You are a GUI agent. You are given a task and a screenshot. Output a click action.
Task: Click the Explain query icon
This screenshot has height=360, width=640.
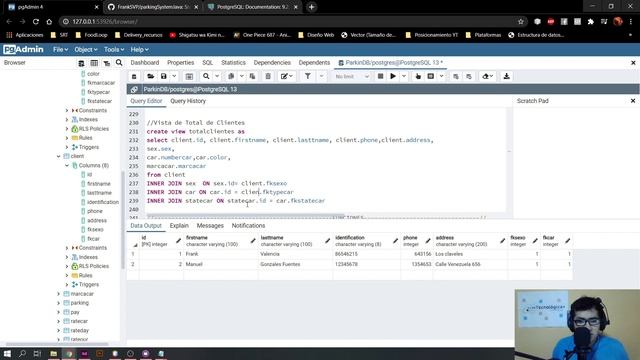point(418,76)
